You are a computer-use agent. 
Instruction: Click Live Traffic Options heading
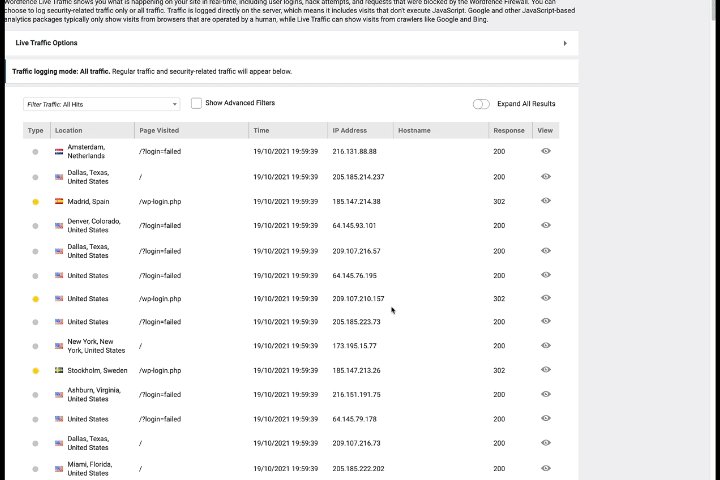[x=46, y=43]
